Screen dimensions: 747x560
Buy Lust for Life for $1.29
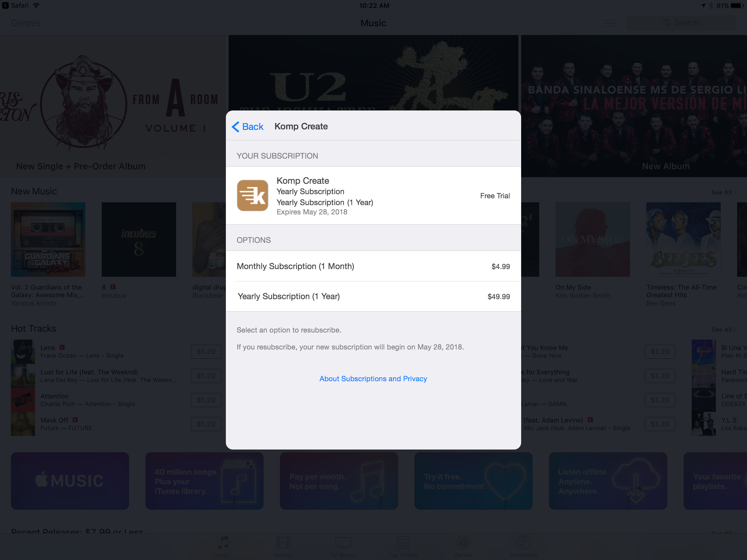tap(206, 376)
